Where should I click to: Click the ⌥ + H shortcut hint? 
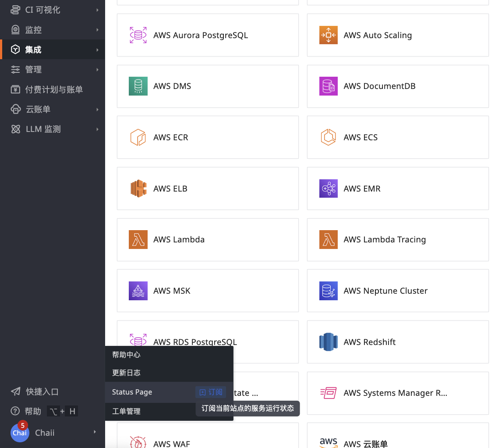click(x=63, y=411)
